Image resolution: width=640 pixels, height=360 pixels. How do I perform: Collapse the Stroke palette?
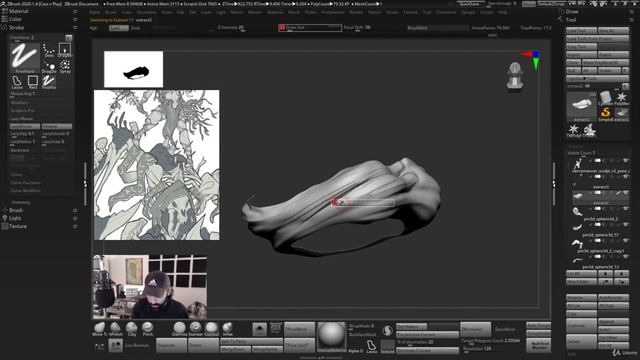[x=17, y=27]
